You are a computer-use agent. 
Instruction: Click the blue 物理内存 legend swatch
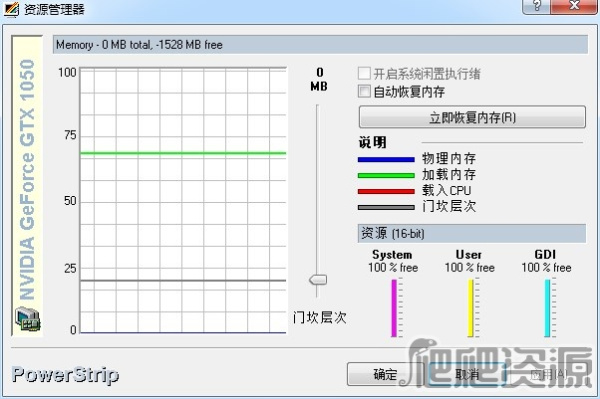[x=386, y=160]
